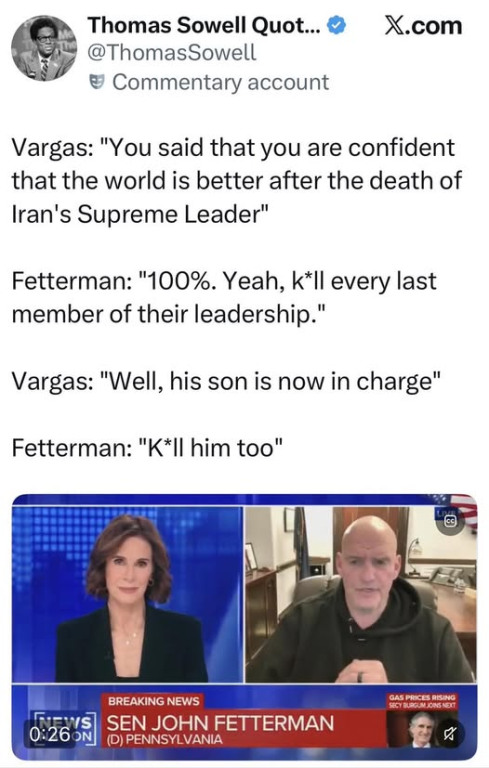Viewport: 489px width, 768px height.
Task: Play the video on Fetterman's panel
Action: (x=361, y=594)
